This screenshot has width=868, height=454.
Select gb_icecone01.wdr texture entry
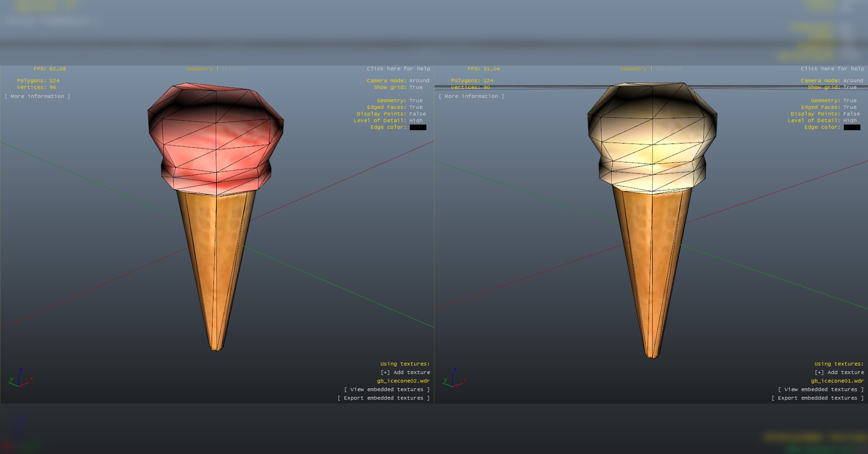(837, 381)
